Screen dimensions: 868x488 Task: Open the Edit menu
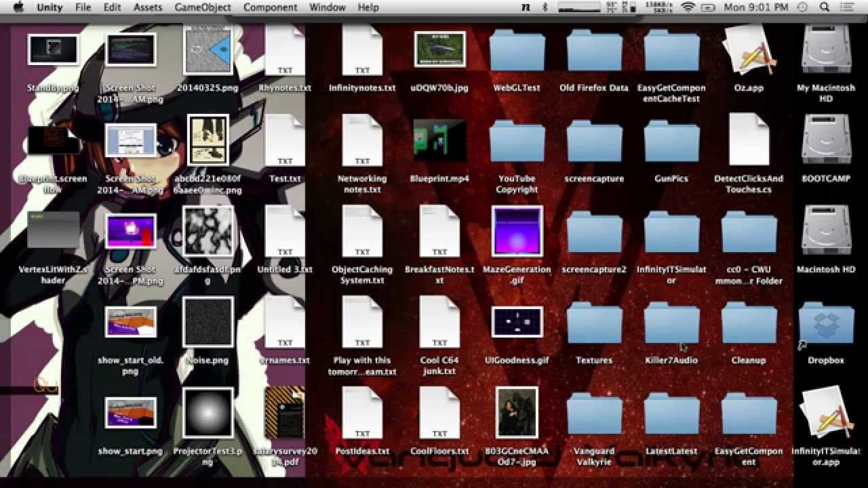pyautogui.click(x=112, y=7)
